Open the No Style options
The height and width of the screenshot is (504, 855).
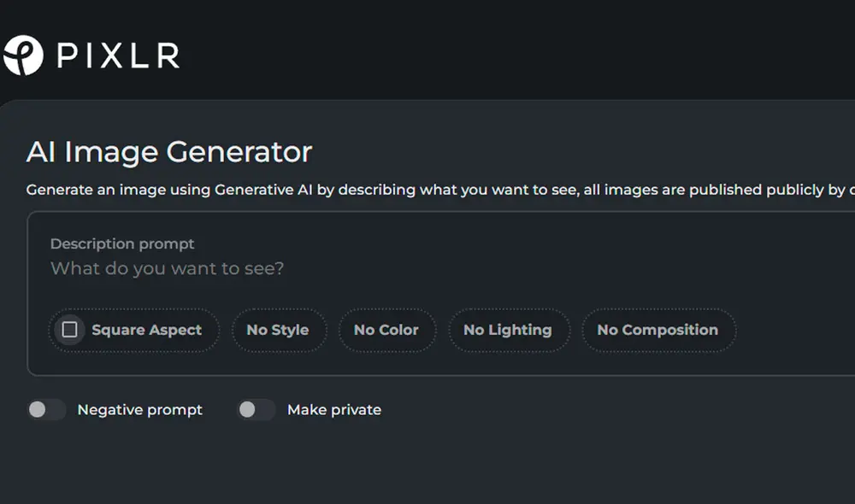[278, 330]
